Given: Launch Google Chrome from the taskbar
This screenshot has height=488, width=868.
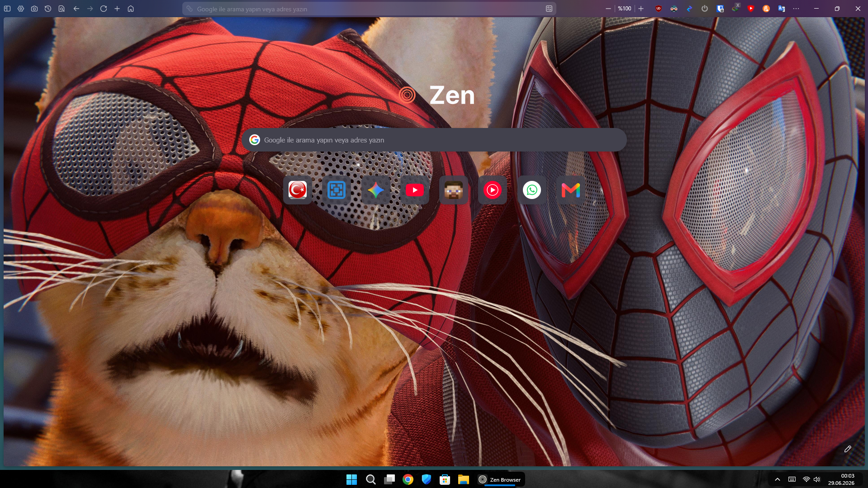Looking at the screenshot, I should tap(408, 479).
